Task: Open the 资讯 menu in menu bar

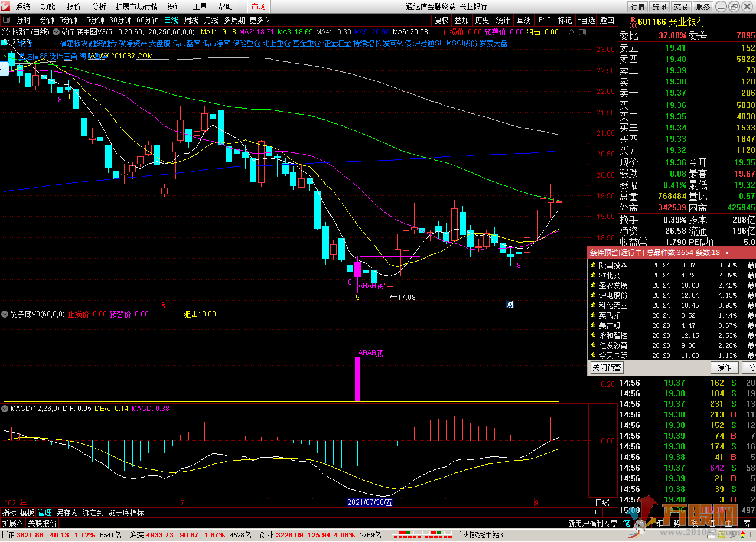Action: [x=174, y=6]
